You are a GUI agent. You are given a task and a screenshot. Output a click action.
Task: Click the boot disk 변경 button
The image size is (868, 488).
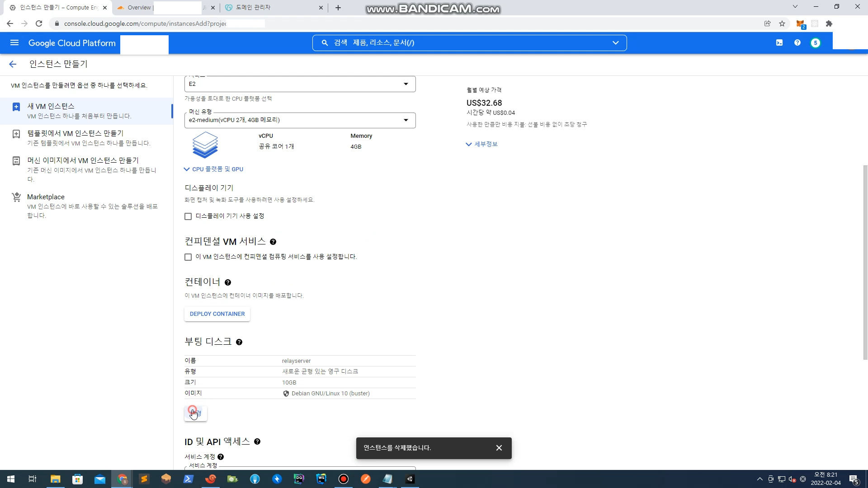[x=196, y=413]
